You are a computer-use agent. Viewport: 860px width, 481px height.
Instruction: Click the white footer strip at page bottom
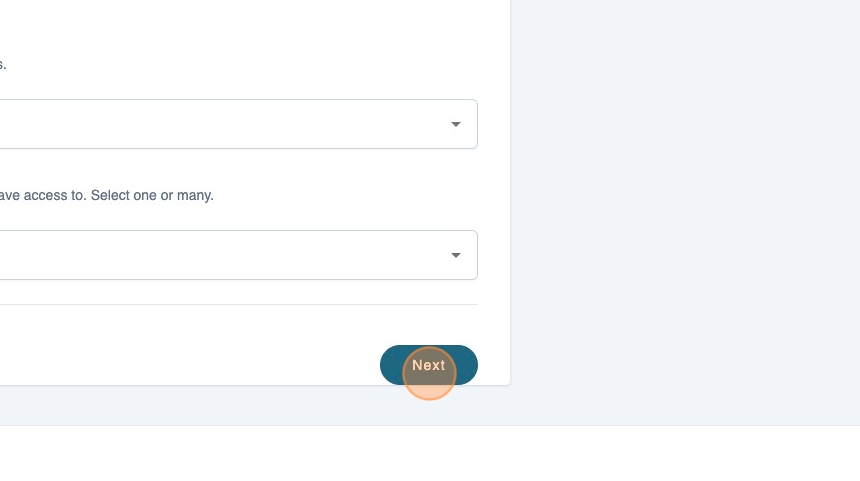pos(430,453)
